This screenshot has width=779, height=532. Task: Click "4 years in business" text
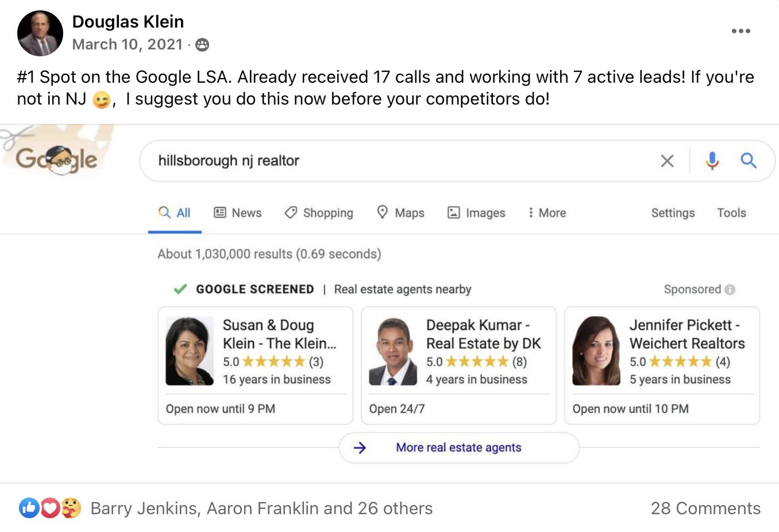click(477, 379)
